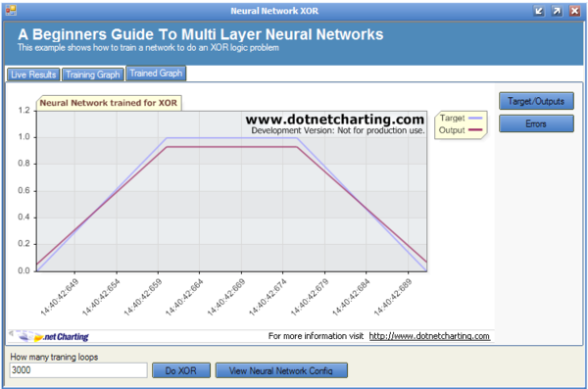Open View Neural Network Config
This screenshot has height=389, width=588.
[x=281, y=370]
